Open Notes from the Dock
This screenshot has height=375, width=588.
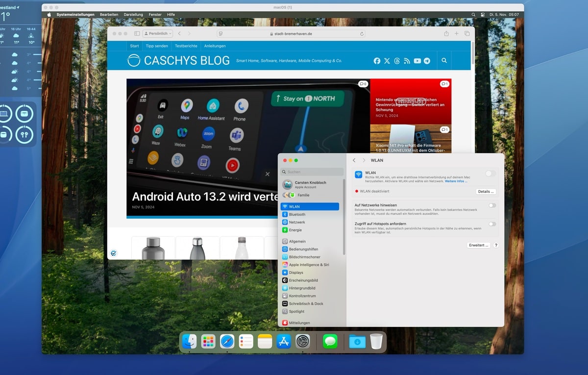265,342
